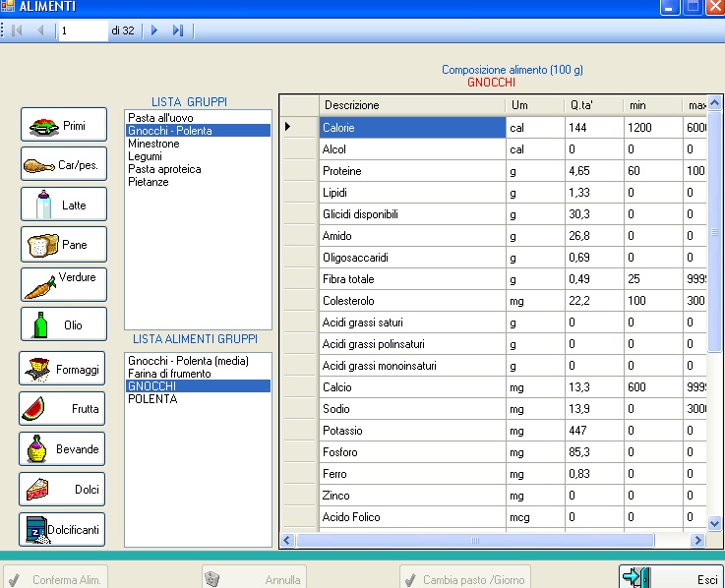Click the vertical scrollbar thumb
The image size is (725, 588).
714,230
